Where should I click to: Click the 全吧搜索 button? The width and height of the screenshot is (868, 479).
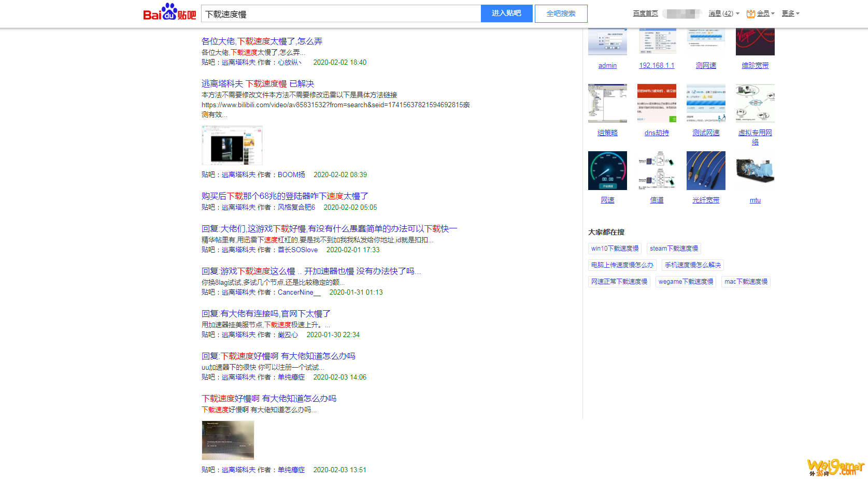coord(561,13)
